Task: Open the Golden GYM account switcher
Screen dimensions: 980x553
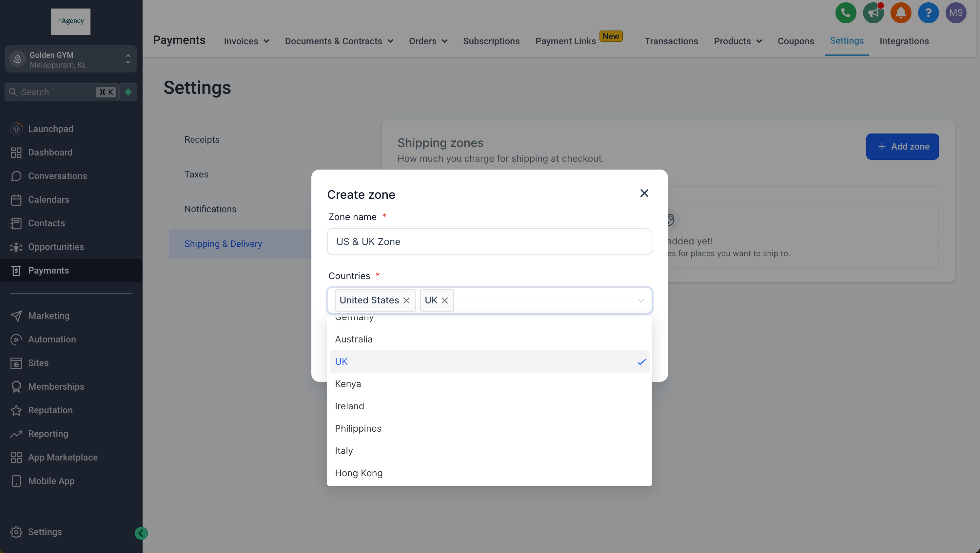Action: pyautogui.click(x=71, y=59)
